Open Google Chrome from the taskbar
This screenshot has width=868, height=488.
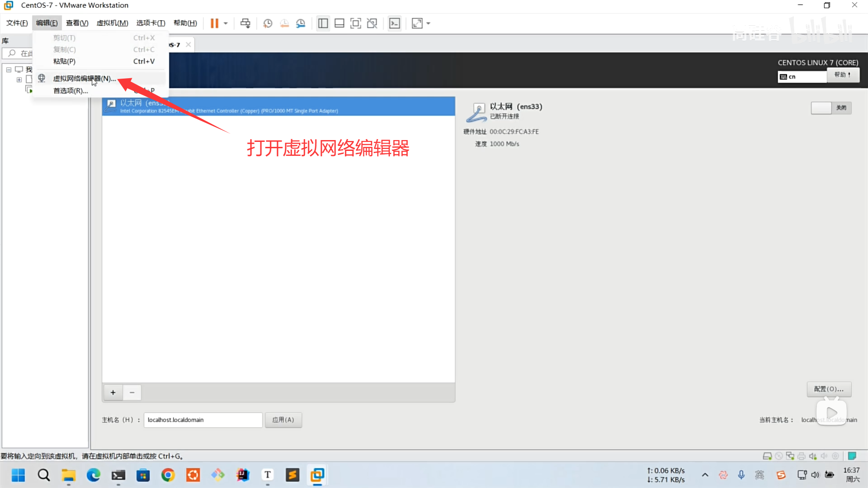(168, 475)
